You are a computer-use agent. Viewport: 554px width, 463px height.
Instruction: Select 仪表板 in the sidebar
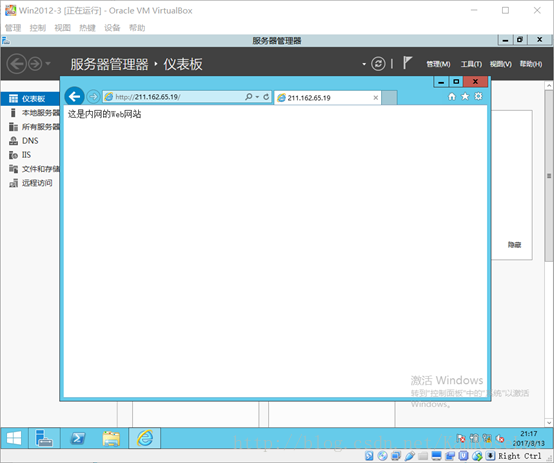(30, 99)
